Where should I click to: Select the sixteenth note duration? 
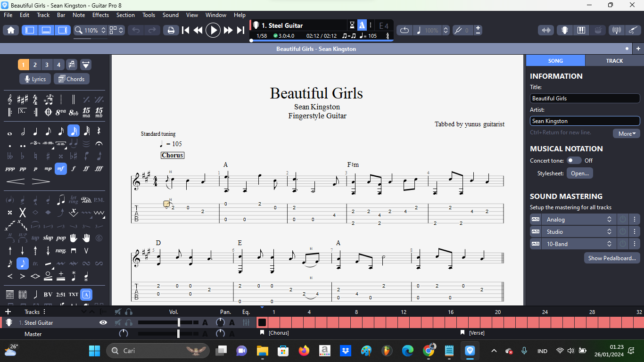point(74,131)
